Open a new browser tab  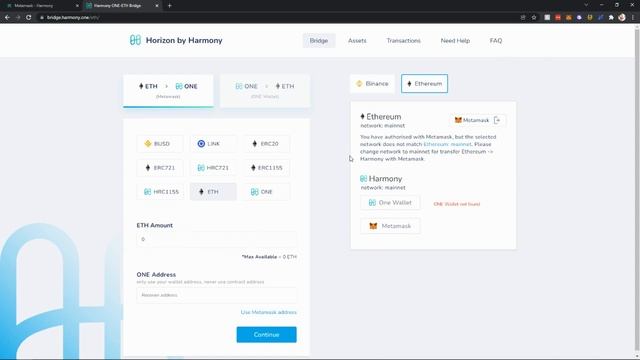click(169, 6)
